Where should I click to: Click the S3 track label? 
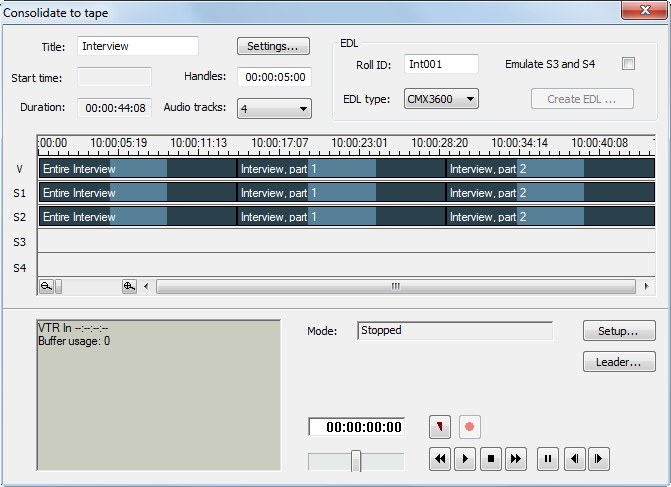[x=19, y=242]
